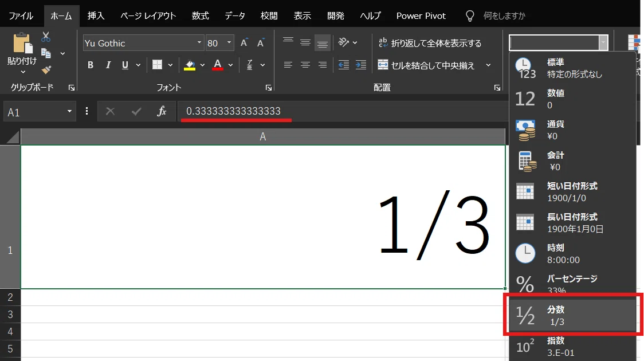Click the Cut scissors icon

46,37
